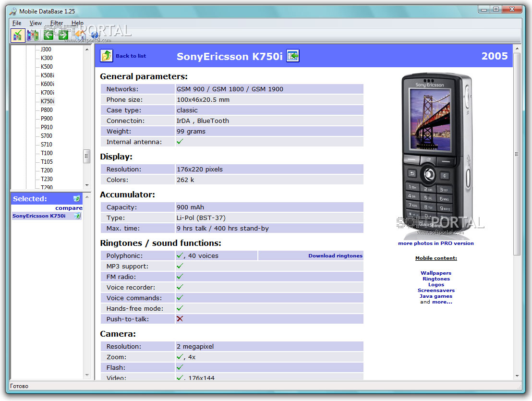Image resolution: width=532 pixels, height=401 pixels.
Task: Open the View menu
Action: point(36,23)
